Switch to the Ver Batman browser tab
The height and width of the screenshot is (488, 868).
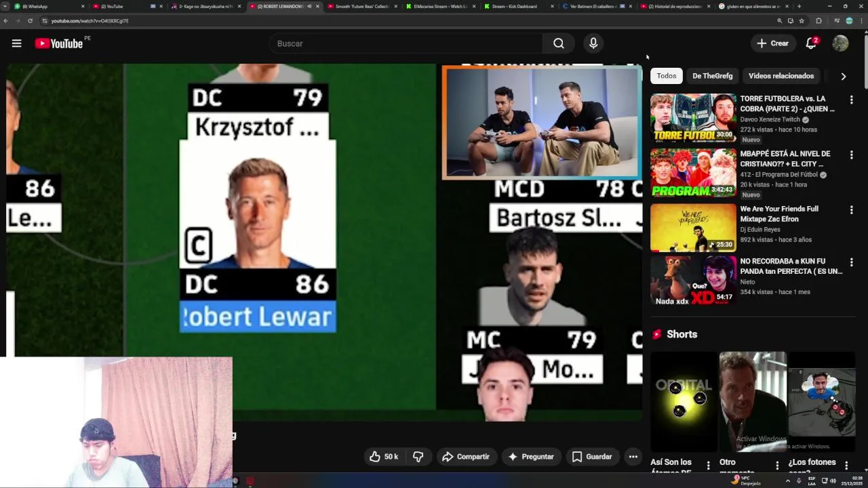click(592, 6)
